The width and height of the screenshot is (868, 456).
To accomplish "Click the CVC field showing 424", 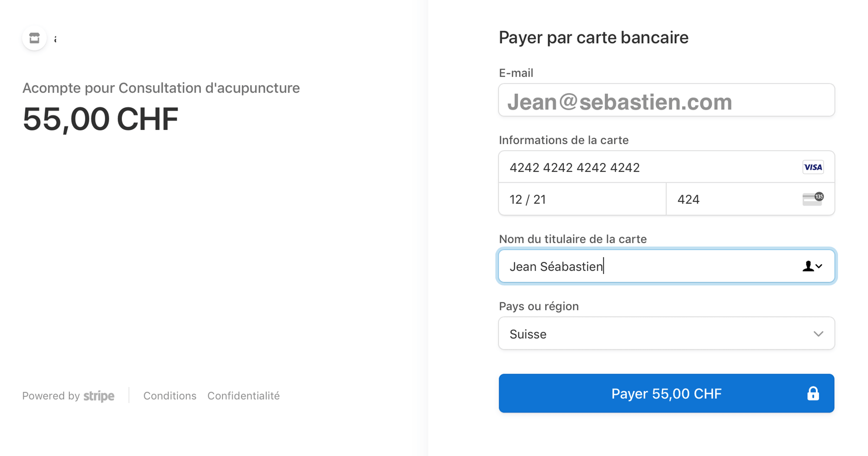I will [733, 199].
